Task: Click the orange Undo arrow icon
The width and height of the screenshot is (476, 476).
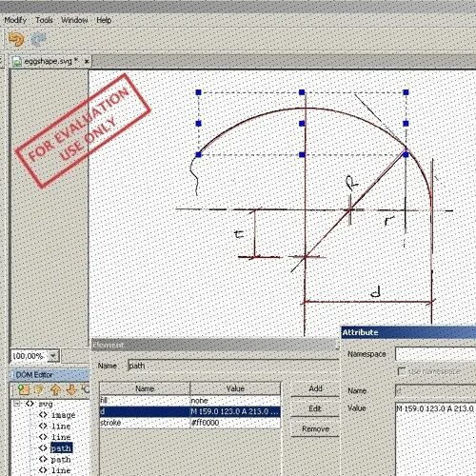Action: click(x=16, y=39)
